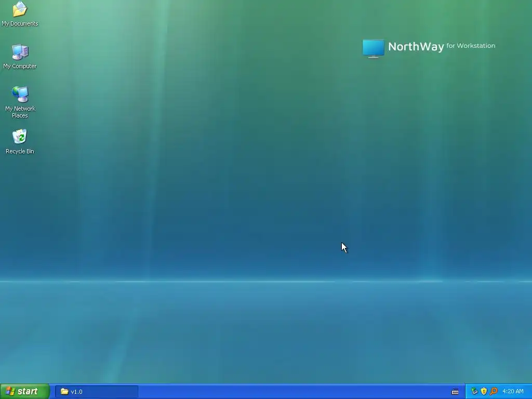Select the My Computer desktop icon
This screenshot has width=532, height=399.
coord(20,56)
